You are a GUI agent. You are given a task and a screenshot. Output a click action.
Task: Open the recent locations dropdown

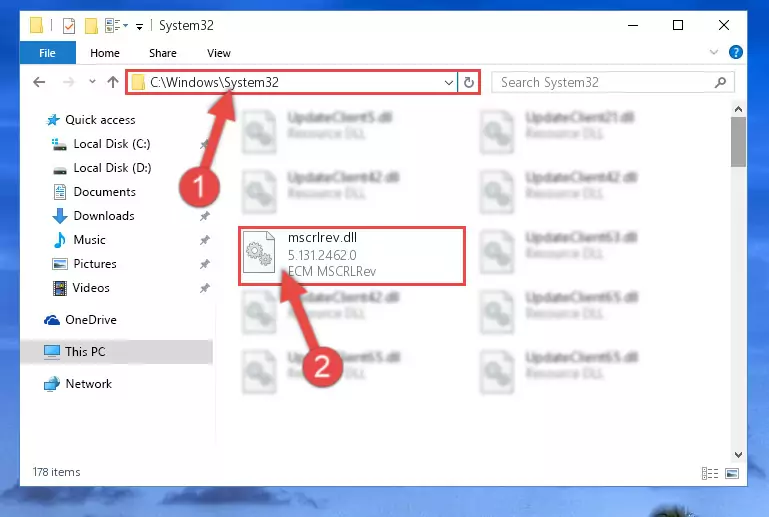coord(92,81)
